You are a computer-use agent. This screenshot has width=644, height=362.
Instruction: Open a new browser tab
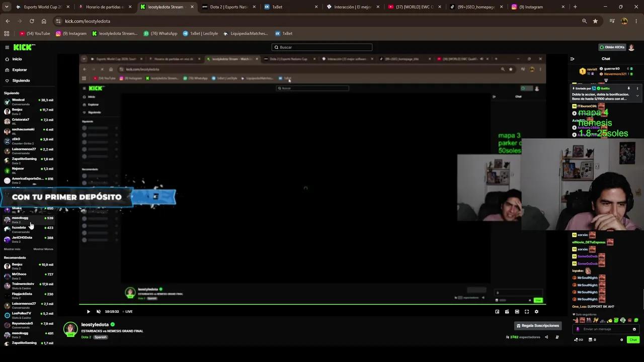(575, 7)
